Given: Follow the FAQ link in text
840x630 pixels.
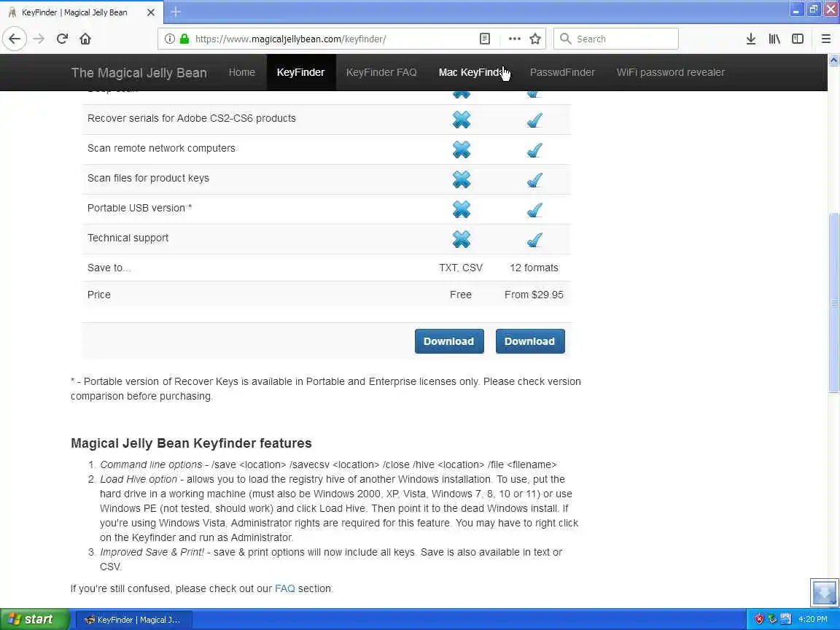Looking at the screenshot, I should point(284,588).
